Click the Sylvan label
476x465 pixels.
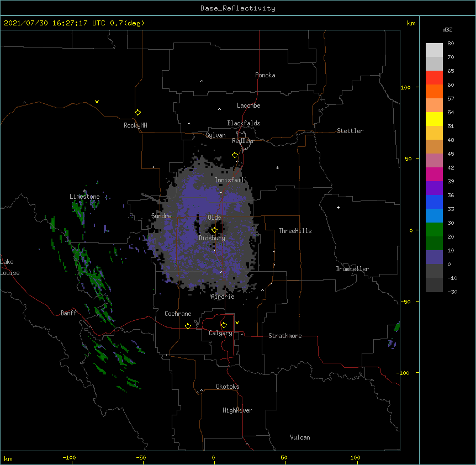click(x=215, y=135)
